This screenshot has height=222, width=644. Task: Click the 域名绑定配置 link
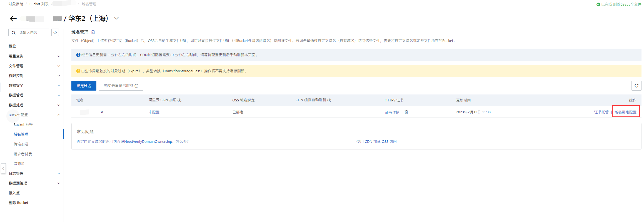click(x=625, y=112)
